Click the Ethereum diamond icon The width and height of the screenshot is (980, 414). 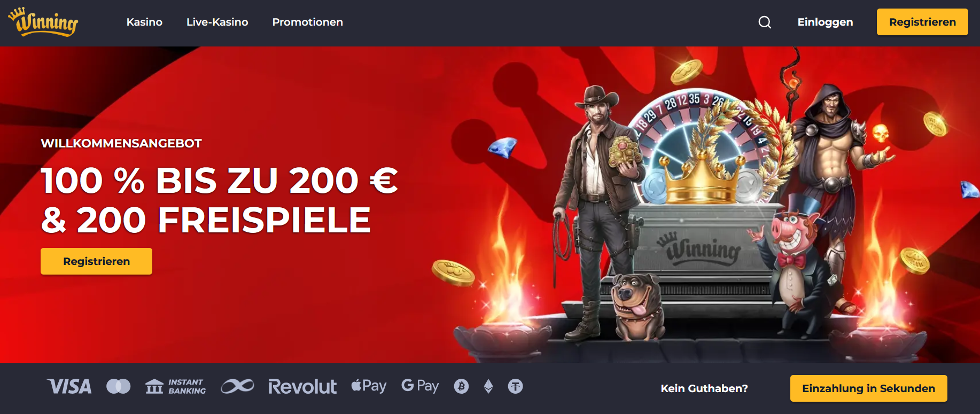click(488, 386)
